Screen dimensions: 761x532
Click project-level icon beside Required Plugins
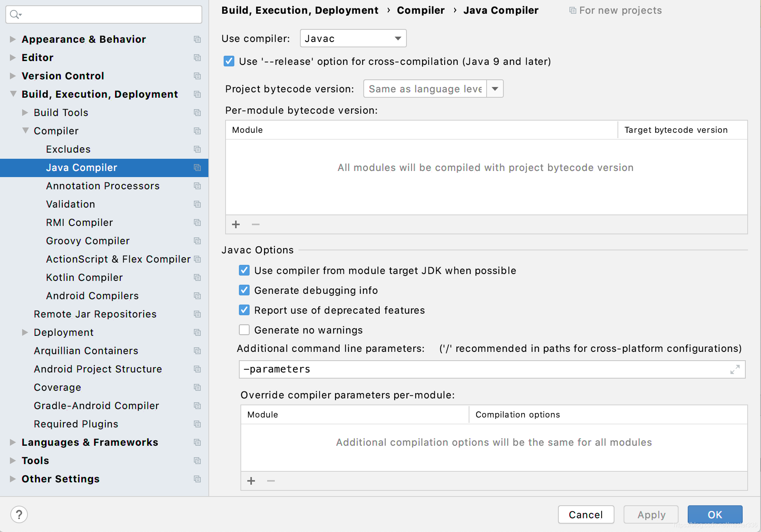pos(197,424)
